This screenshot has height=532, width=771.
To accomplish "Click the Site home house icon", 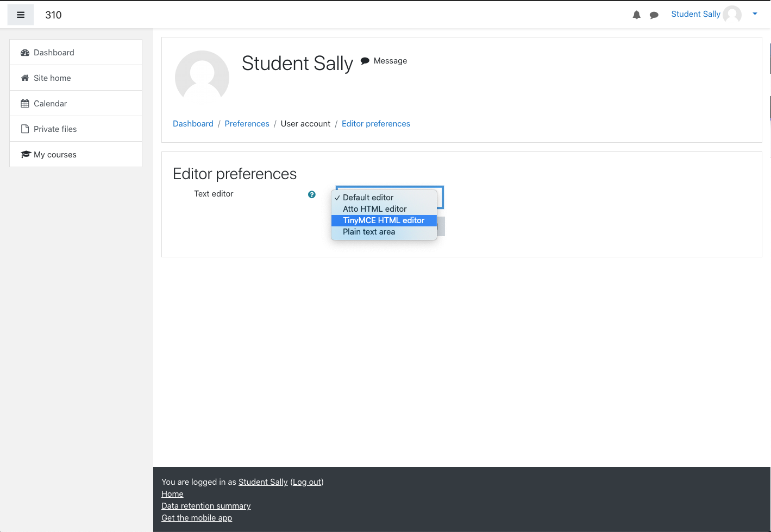I will (x=25, y=78).
